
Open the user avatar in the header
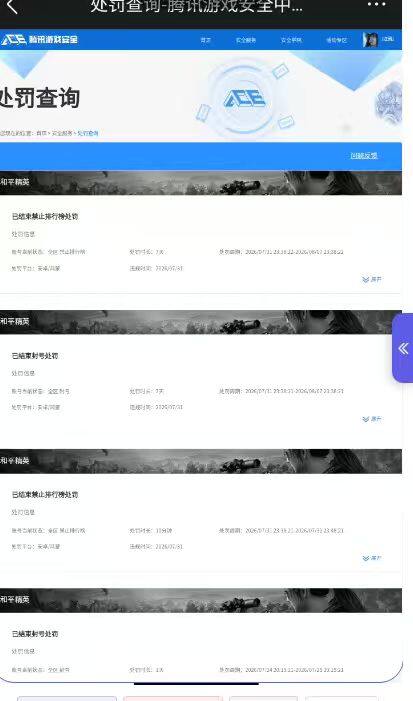(x=370, y=40)
